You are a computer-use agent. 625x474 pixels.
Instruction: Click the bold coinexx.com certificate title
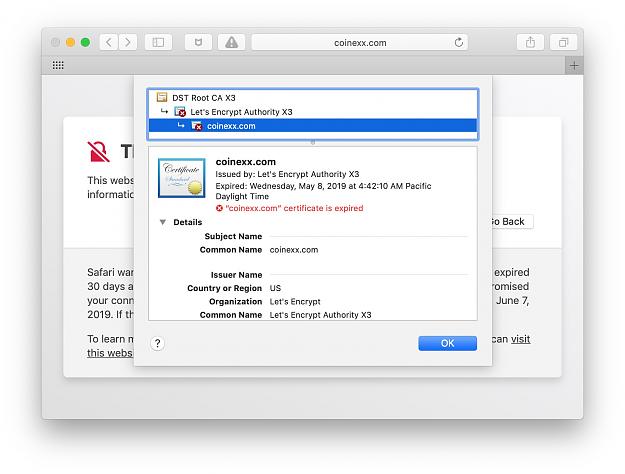coord(246,162)
